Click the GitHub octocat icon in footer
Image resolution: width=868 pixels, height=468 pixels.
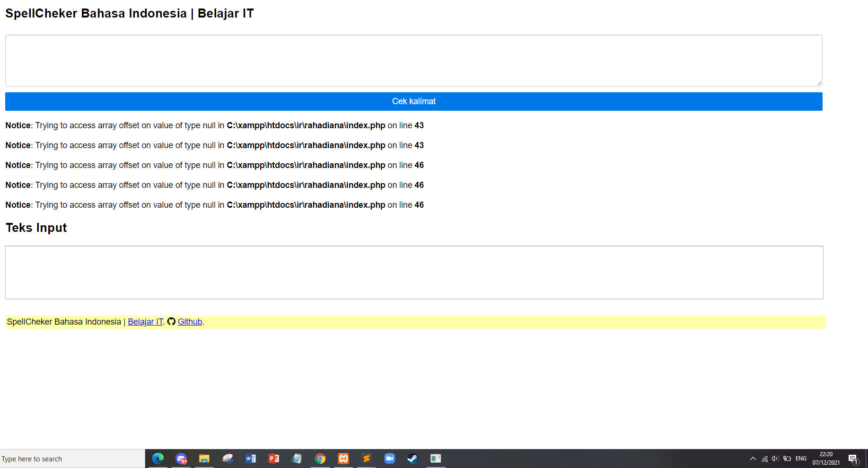(171, 321)
